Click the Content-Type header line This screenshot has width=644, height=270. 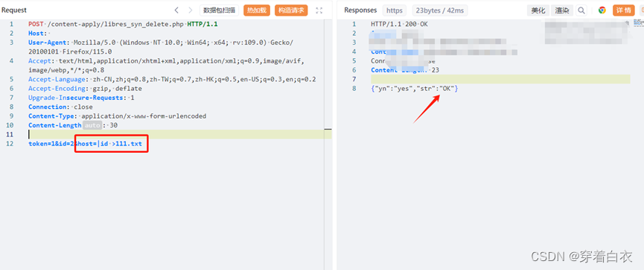117,116
